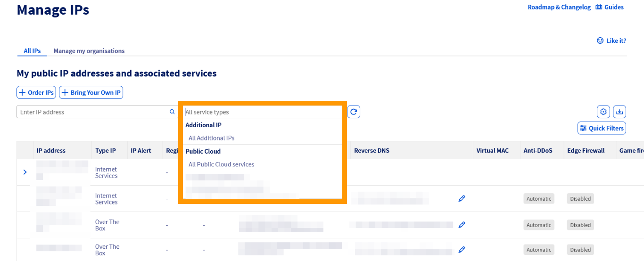Open Roadmap & Changelog link
The width and height of the screenshot is (644, 261).
click(559, 7)
